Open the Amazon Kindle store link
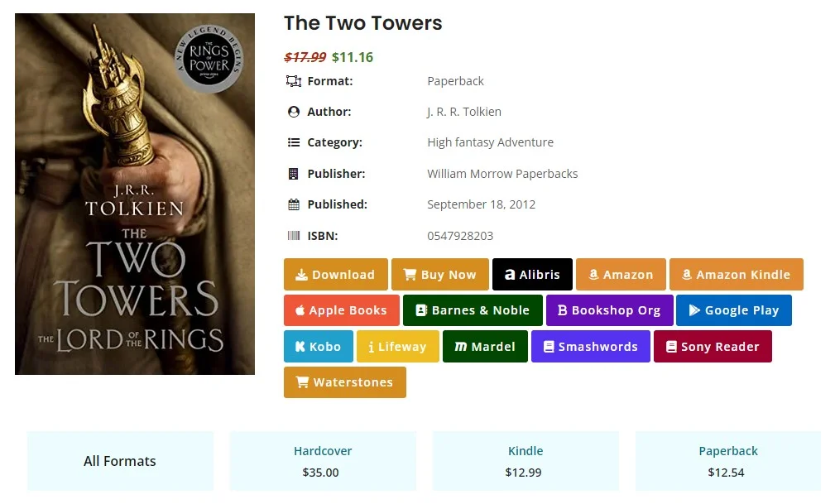Screen dimensions: 835x504 click(736, 274)
